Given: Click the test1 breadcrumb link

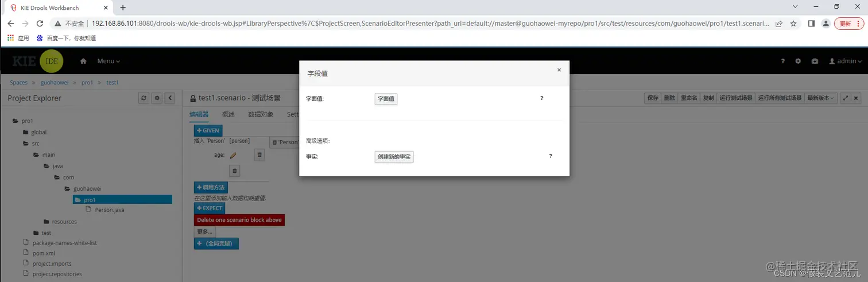Looking at the screenshot, I should click(x=113, y=83).
